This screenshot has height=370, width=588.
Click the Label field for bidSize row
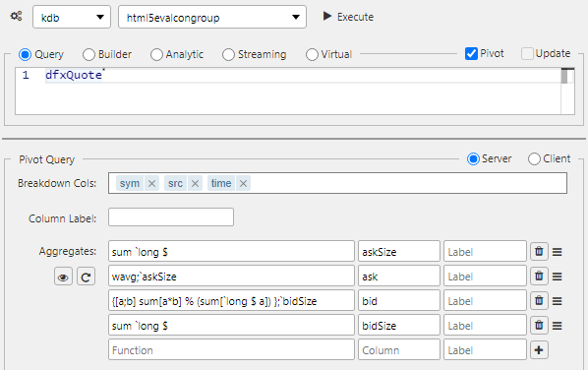click(486, 326)
